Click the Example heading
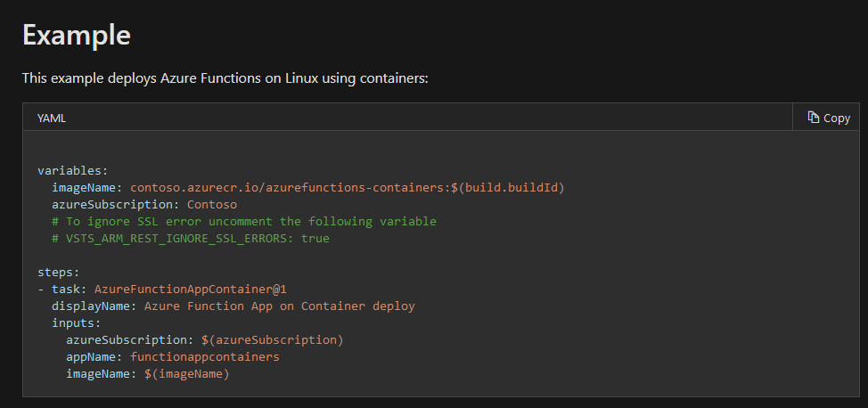Screen dimensions: 868x408 click(x=77, y=36)
